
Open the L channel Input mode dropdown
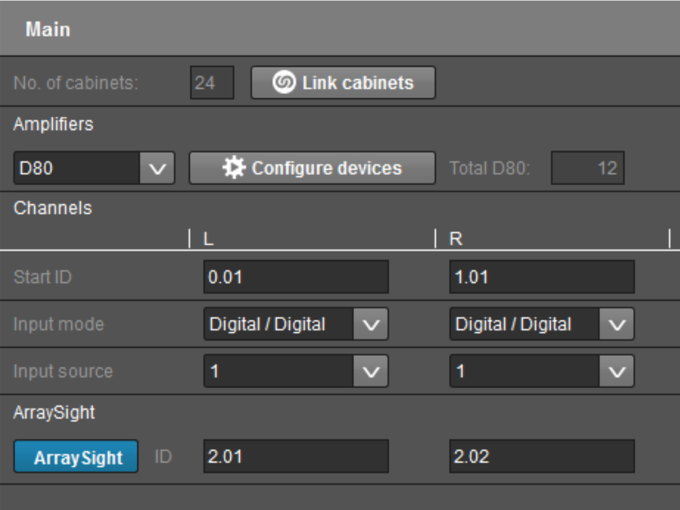pos(296,324)
